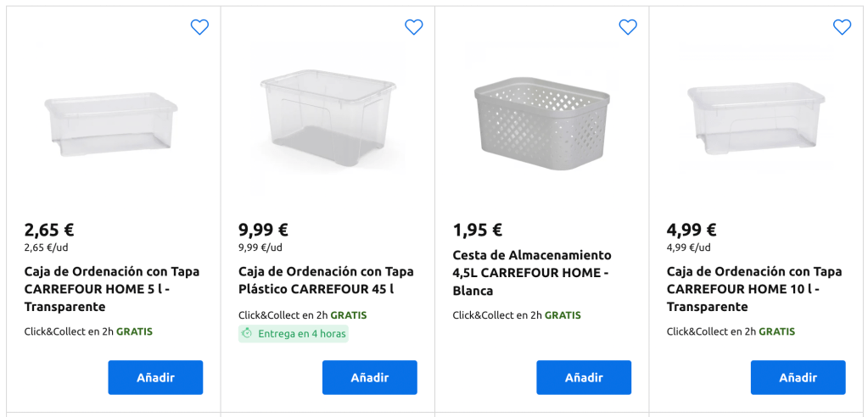Click the 9,99 € price of 45 l box
The height and width of the screenshot is (417, 868).
[263, 230]
